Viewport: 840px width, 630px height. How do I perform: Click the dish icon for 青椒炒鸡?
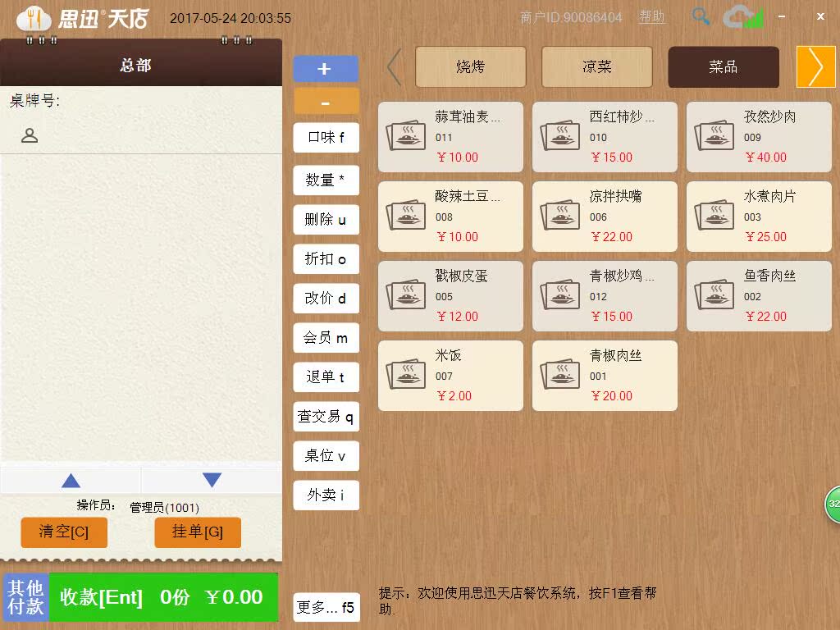559,294
